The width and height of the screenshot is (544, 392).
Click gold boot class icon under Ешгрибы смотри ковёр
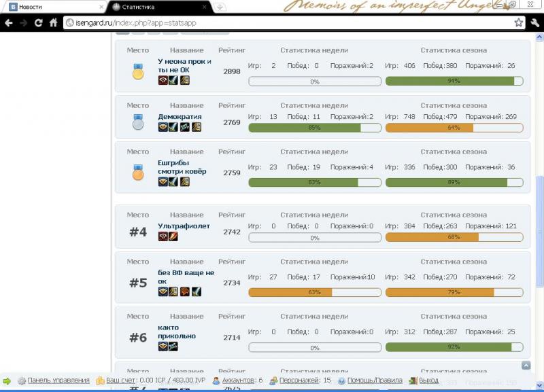click(x=184, y=181)
